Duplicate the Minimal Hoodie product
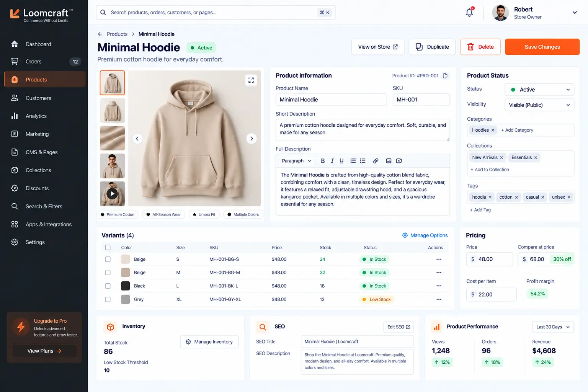The height and width of the screenshot is (392, 588). (432, 47)
